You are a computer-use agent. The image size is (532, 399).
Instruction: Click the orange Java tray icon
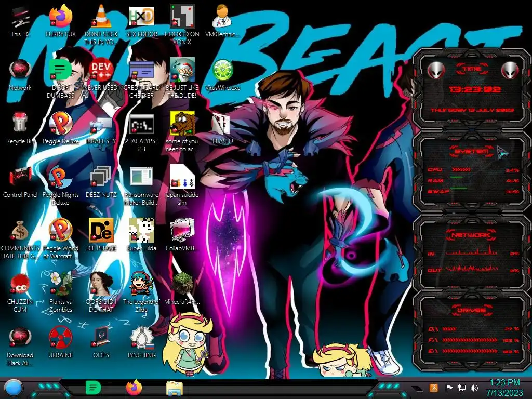pyautogui.click(x=434, y=388)
